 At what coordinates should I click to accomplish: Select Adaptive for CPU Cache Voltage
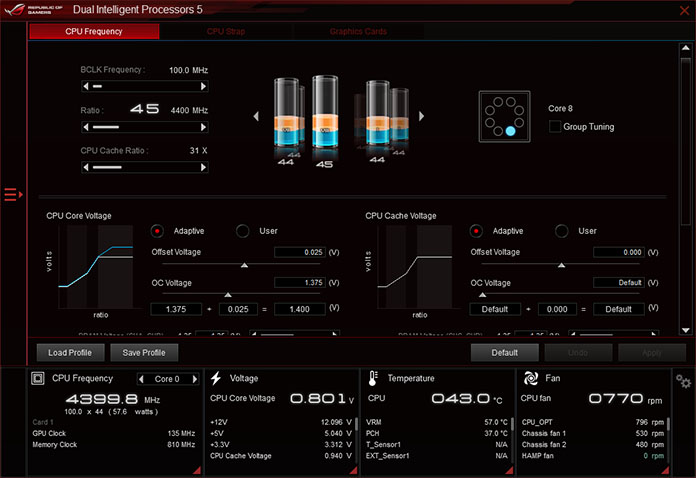(476, 231)
